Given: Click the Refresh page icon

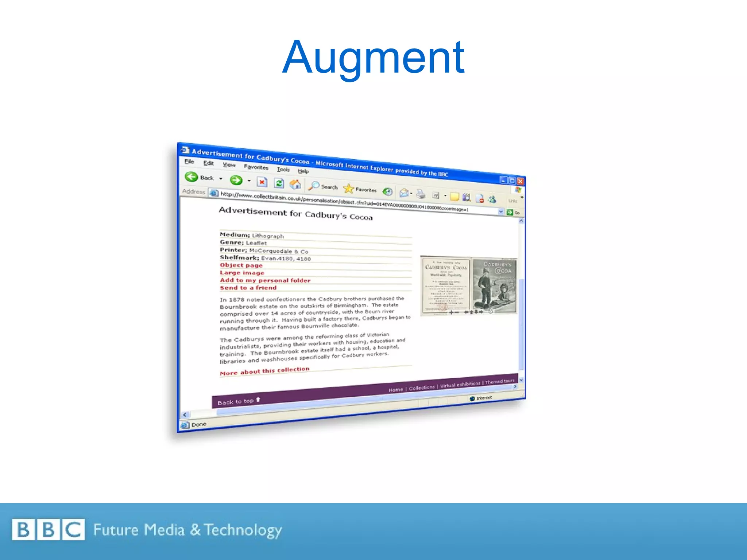Looking at the screenshot, I should point(279,183).
